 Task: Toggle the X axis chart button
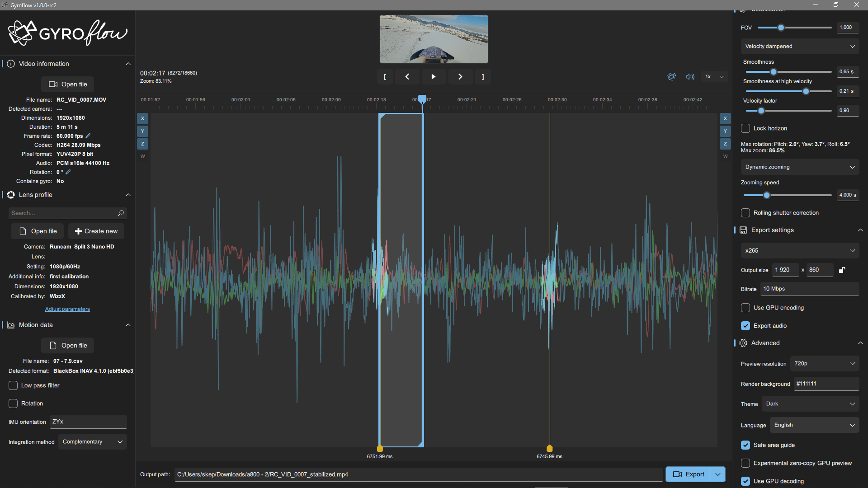tap(142, 118)
